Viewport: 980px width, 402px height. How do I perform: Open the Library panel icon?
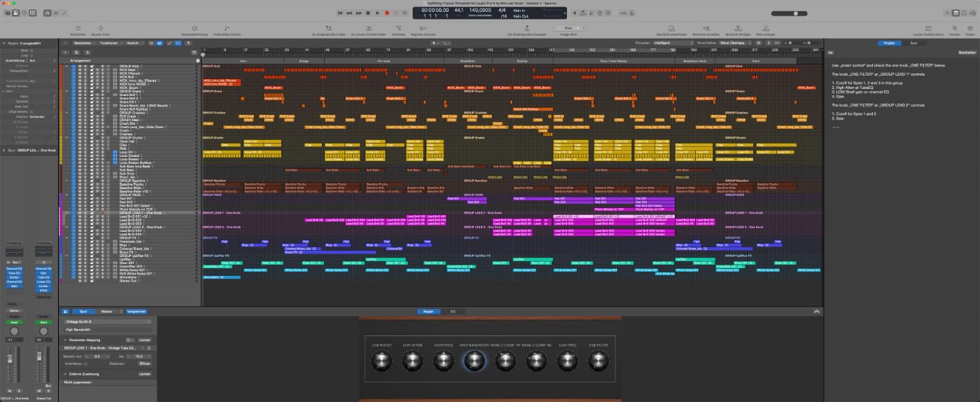(x=8, y=13)
